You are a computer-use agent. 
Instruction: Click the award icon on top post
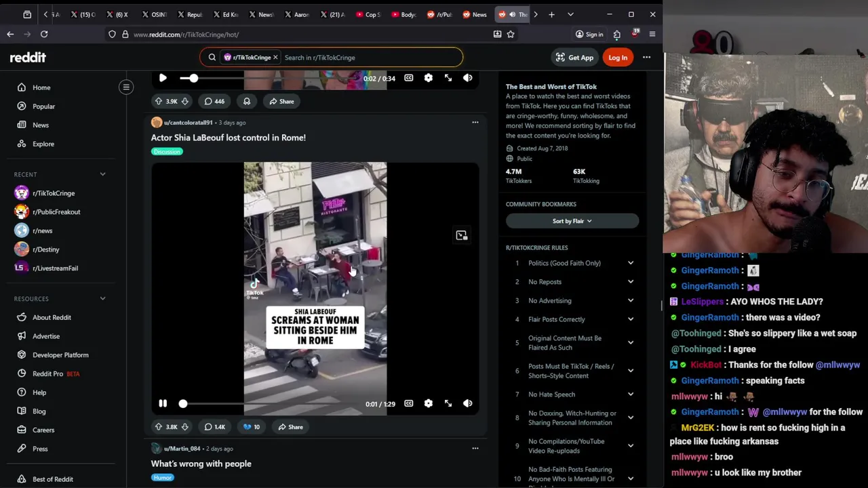point(247,101)
